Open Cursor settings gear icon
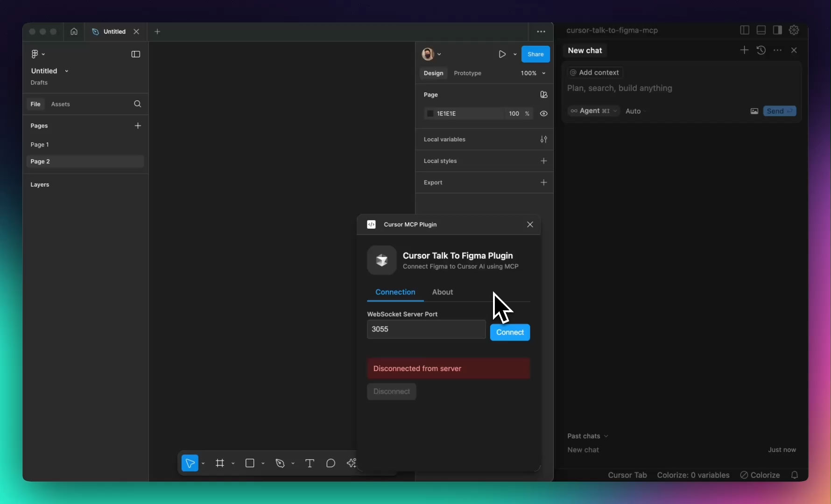Viewport: 831px width, 504px height. click(794, 30)
